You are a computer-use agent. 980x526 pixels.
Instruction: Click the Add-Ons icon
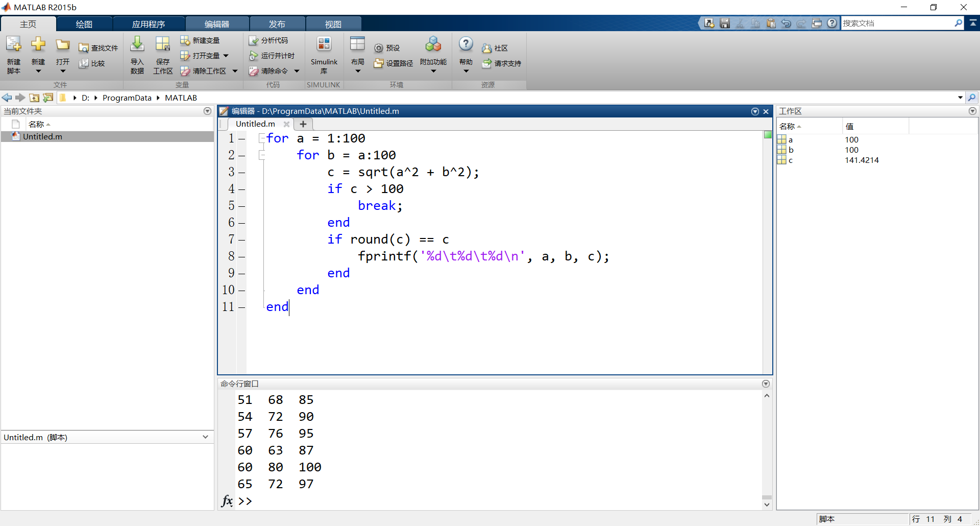click(x=433, y=45)
